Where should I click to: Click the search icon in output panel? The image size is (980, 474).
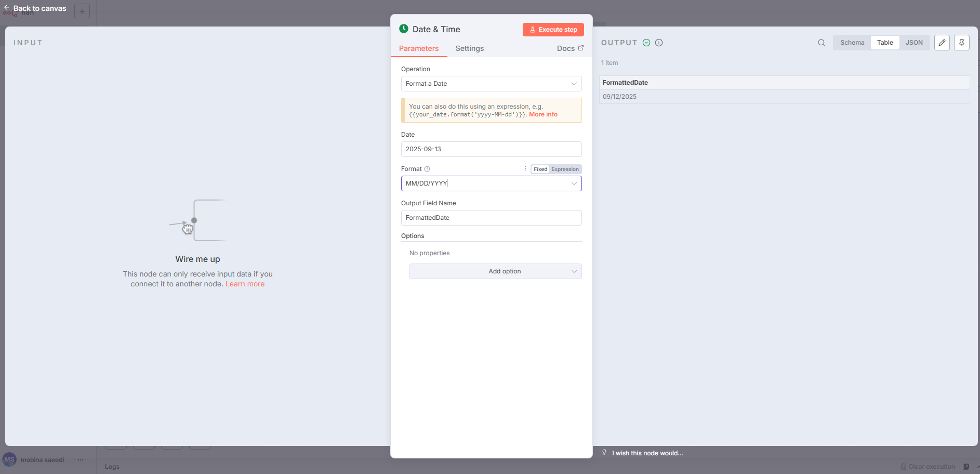(821, 43)
